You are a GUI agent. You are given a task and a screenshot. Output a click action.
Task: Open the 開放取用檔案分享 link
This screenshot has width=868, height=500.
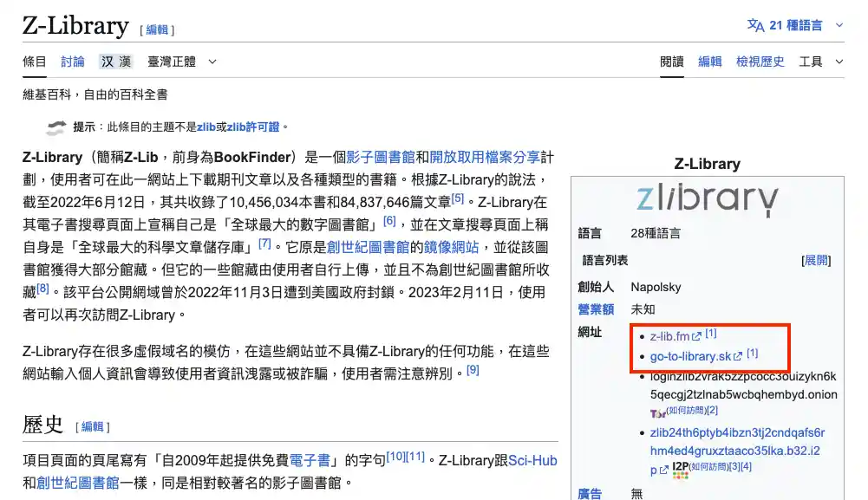pos(485,157)
